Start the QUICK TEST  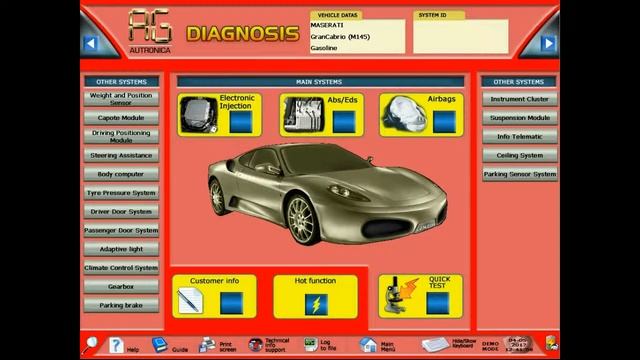[x=421, y=297]
